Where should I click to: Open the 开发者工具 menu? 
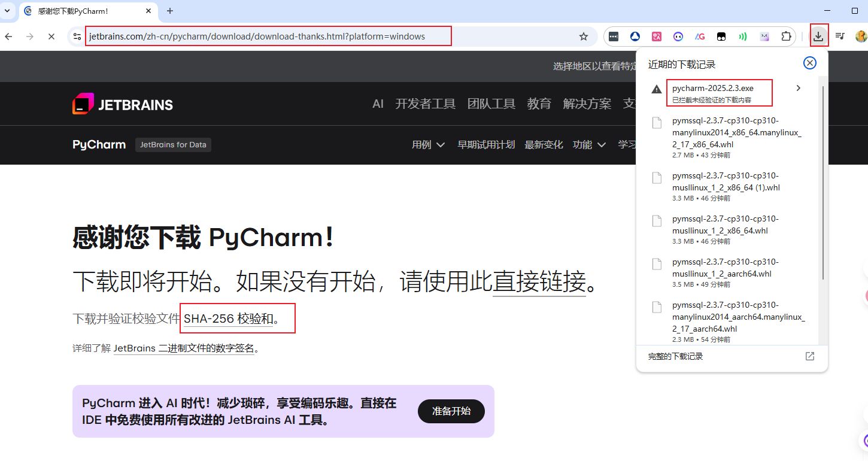pos(425,104)
